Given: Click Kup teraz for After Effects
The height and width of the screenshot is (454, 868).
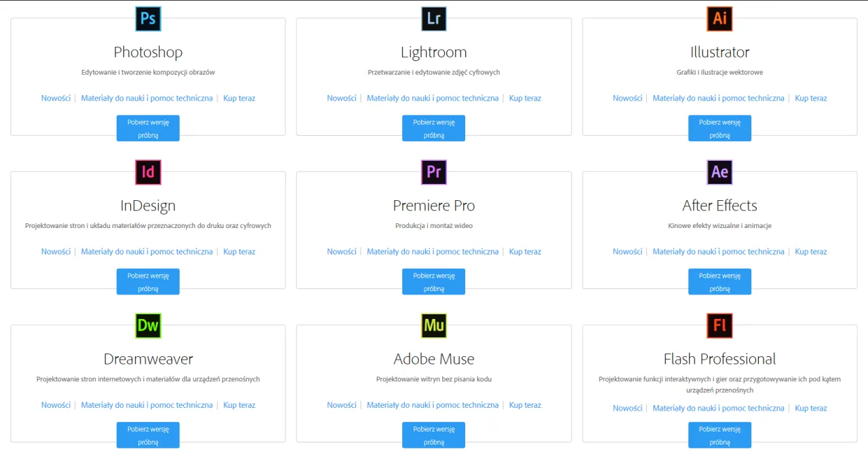Looking at the screenshot, I should (811, 252).
